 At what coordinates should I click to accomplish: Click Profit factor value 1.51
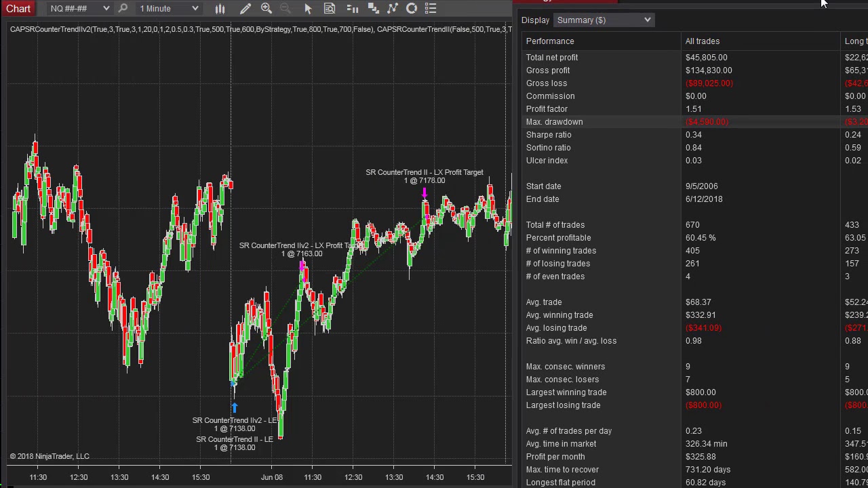coord(694,109)
